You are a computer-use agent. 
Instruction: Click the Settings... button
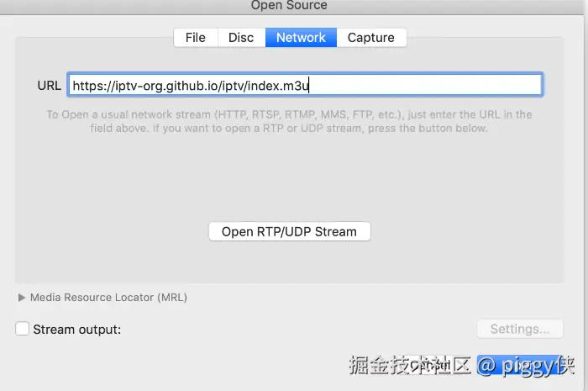tap(520, 329)
